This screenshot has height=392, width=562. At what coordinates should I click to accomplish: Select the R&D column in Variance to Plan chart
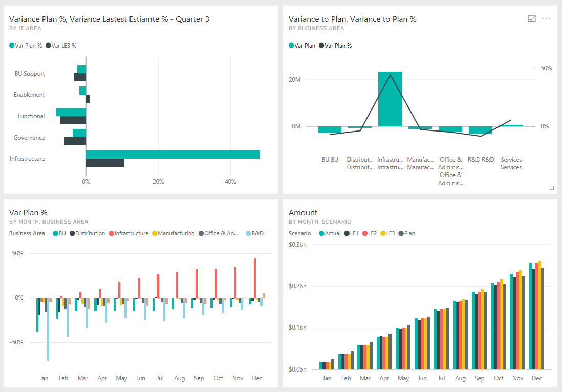(x=481, y=130)
